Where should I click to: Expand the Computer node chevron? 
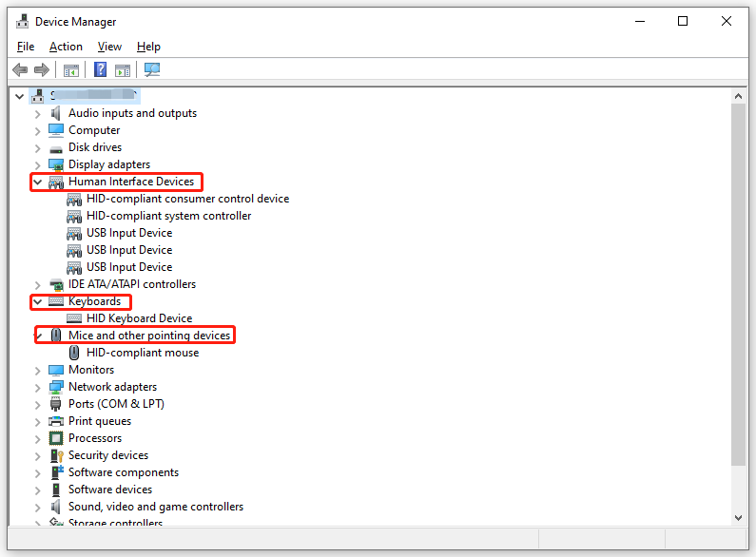tap(38, 131)
